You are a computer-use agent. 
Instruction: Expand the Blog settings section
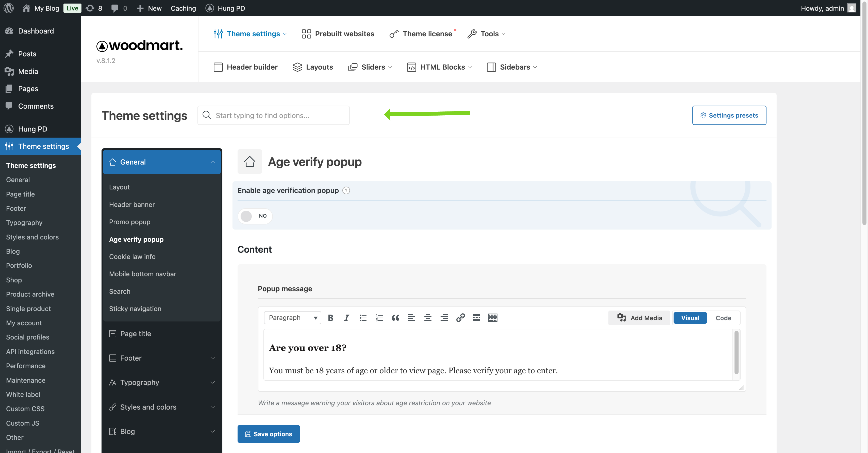162,431
